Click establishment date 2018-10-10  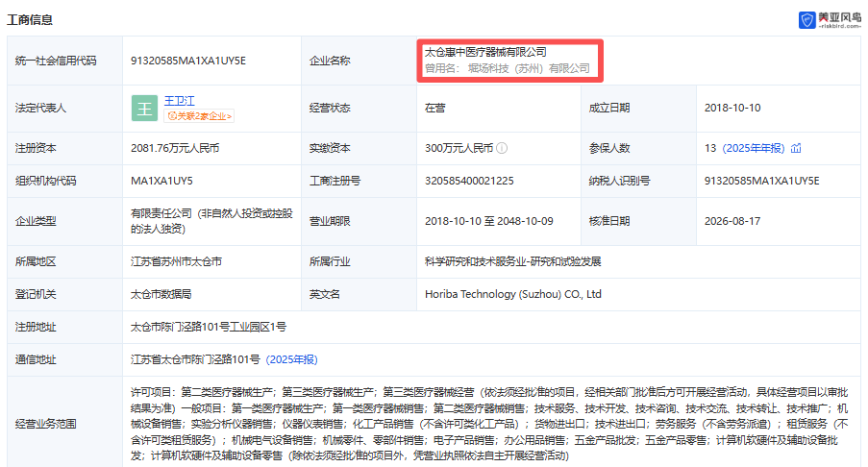(x=732, y=108)
